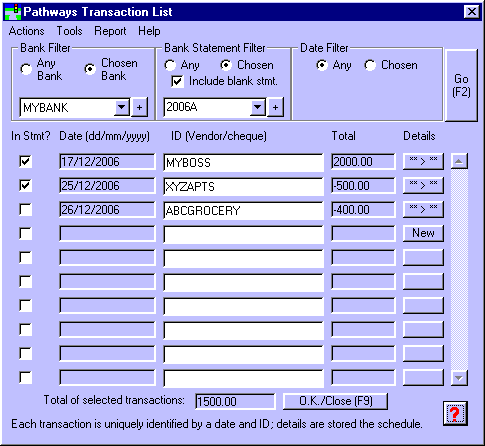Viewport: 485px width, 446px height.
Task: Click the 25/12/2006 date field
Action: (x=107, y=186)
